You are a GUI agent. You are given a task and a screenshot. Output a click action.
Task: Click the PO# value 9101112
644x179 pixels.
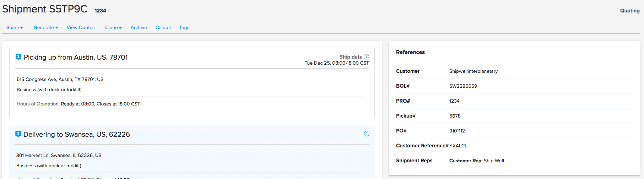click(457, 131)
